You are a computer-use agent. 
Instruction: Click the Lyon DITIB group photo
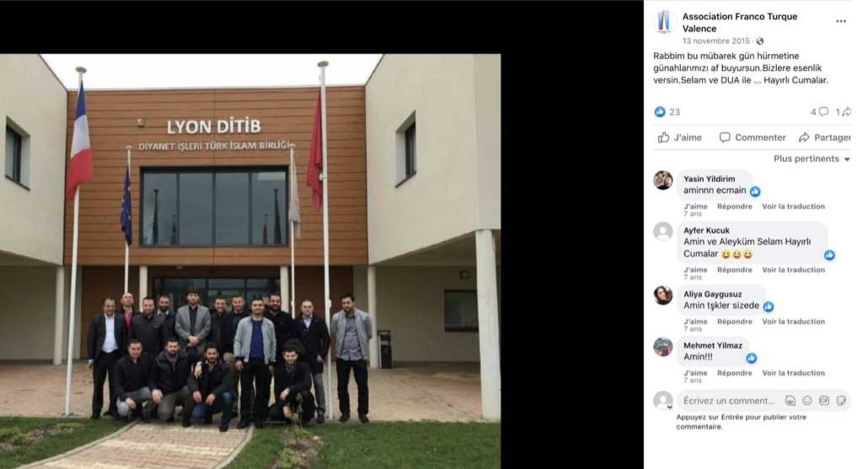[x=250, y=261]
